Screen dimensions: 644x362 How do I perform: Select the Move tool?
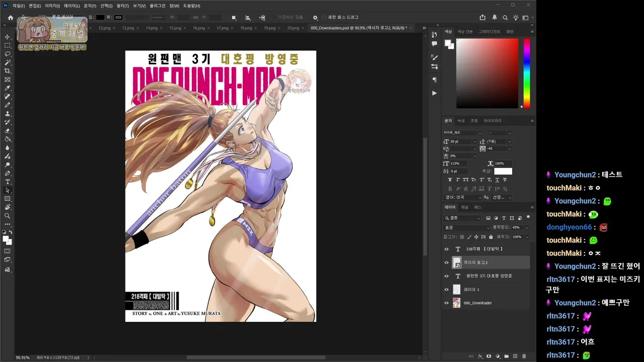pos(8,37)
